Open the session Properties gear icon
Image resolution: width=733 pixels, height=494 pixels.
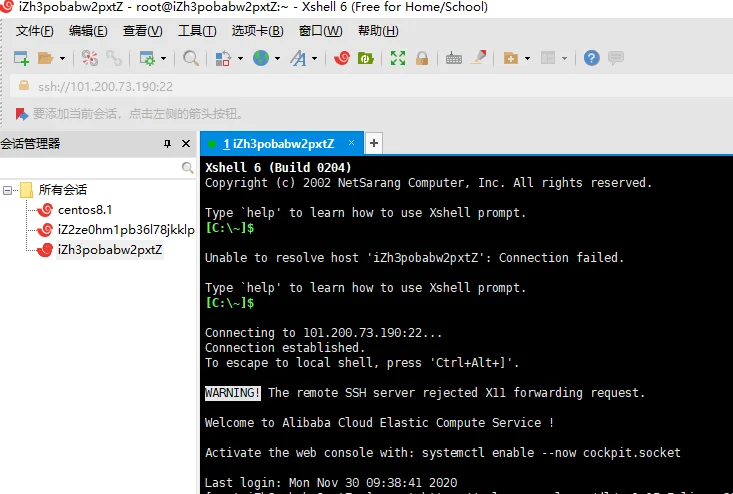[147, 58]
